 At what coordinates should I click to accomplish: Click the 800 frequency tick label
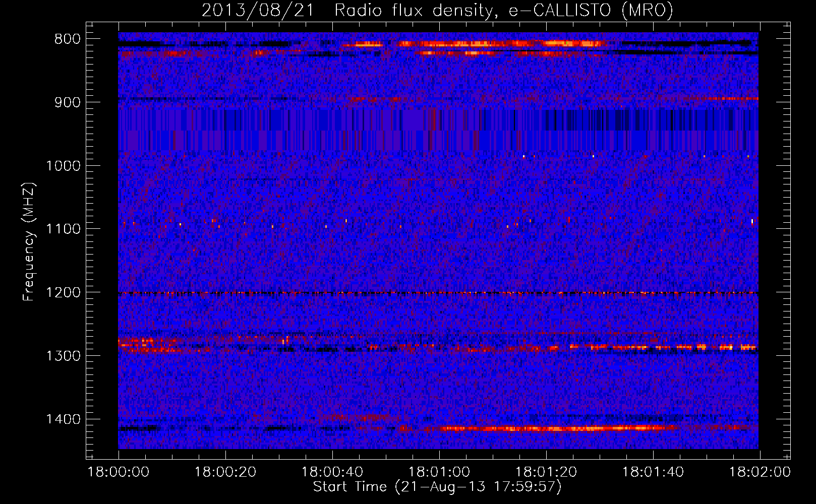coord(68,39)
